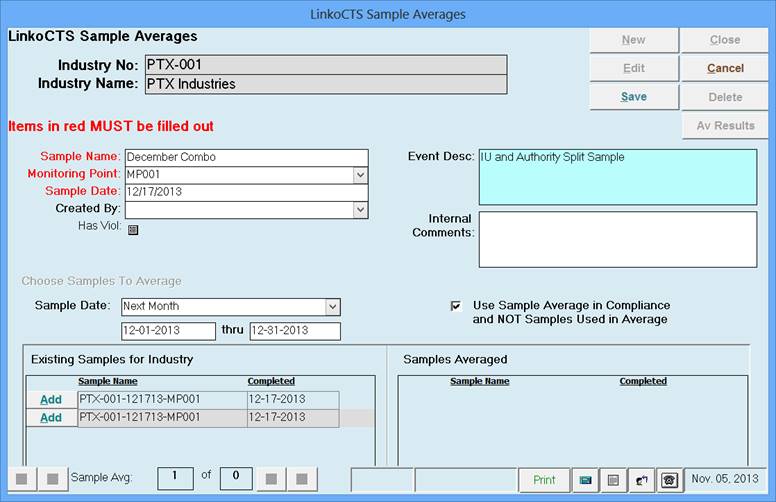The image size is (776, 502).
Task: Open the document list icon in status bar
Action: click(613, 480)
